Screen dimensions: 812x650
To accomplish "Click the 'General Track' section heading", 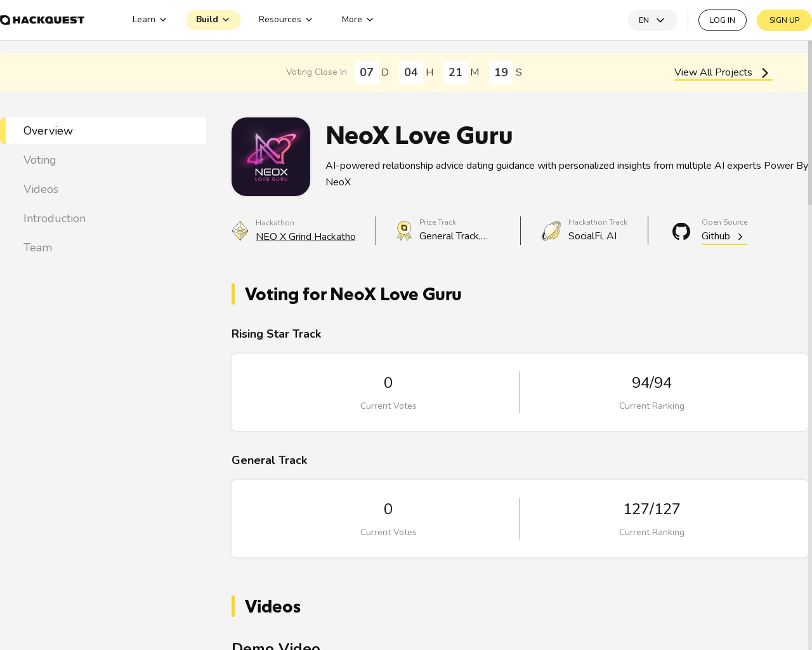I will pyautogui.click(x=269, y=460).
